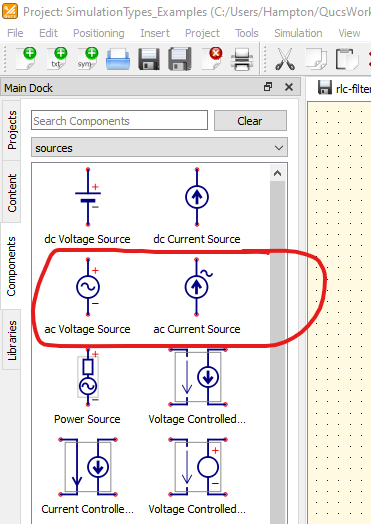Pick the dc Current Source component
Screen dimensions: 371x524
click(x=197, y=206)
